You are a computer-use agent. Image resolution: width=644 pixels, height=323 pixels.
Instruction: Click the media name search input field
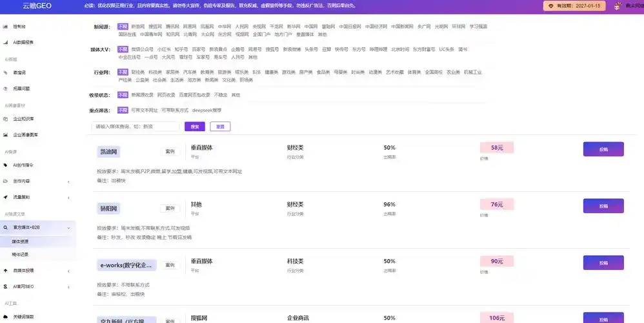point(136,127)
